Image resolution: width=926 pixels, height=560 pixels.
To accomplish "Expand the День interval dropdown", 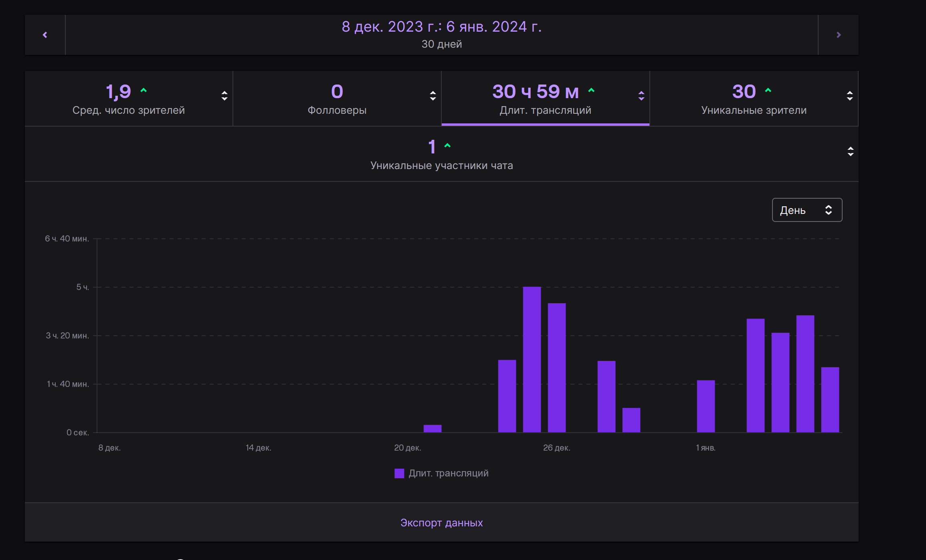I will (807, 210).
